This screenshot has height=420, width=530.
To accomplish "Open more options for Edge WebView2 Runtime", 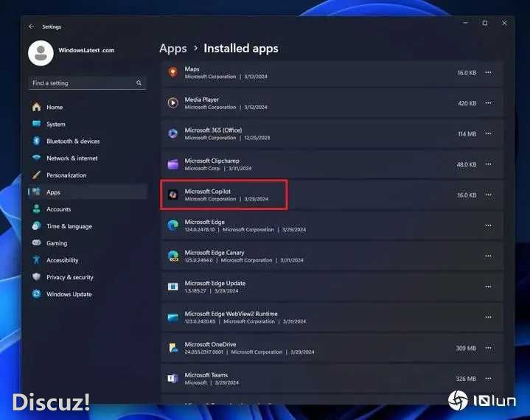I will [x=489, y=317].
